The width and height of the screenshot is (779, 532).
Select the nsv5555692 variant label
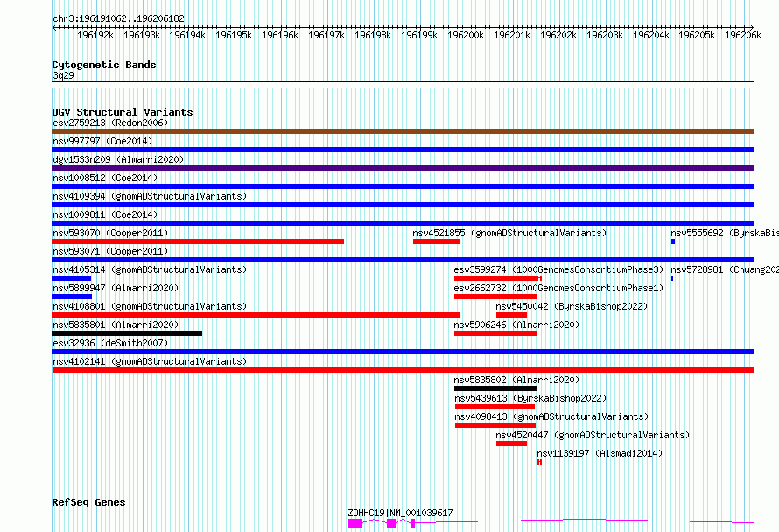pyautogui.click(x=725, y=233)
